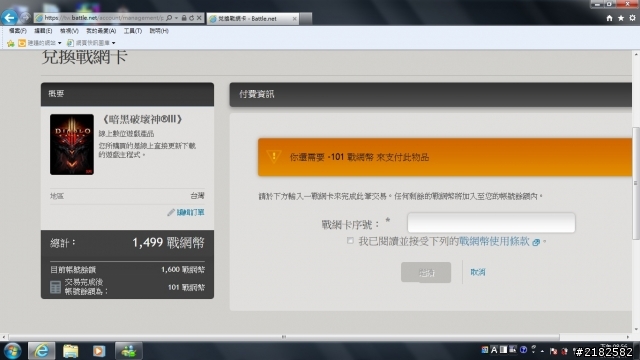Open the 我的最愛(A) menu
Screen dimensions: 640x360
click(101, 31)
